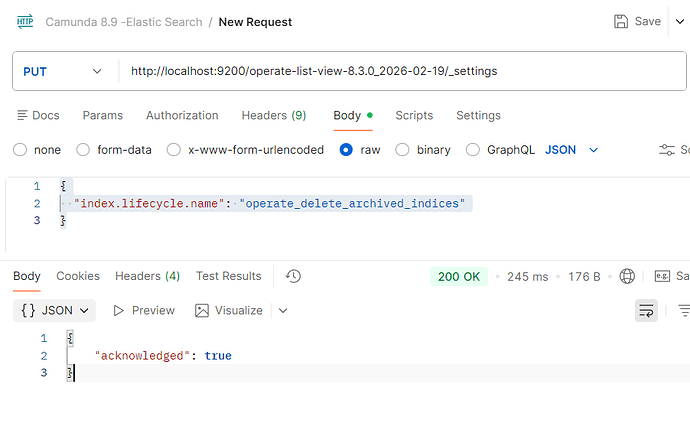Open response history clock icon
Screen dimensions: 690x423
point(293,276)
